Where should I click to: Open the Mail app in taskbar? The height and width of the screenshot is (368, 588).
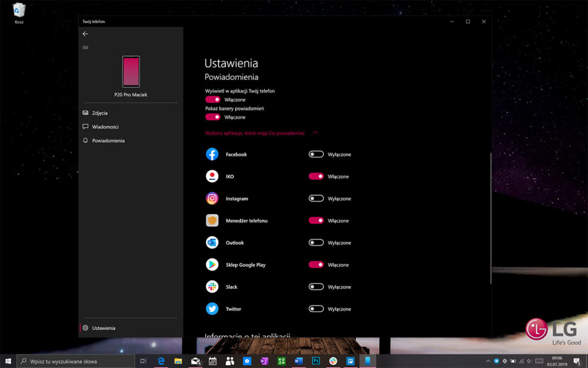coord(195,362)
